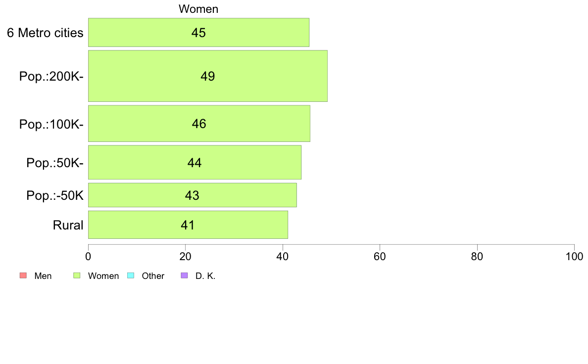Click the Men red legend swatch
The width and height of the screenshot is (588, 364).
tap(23, 275)
